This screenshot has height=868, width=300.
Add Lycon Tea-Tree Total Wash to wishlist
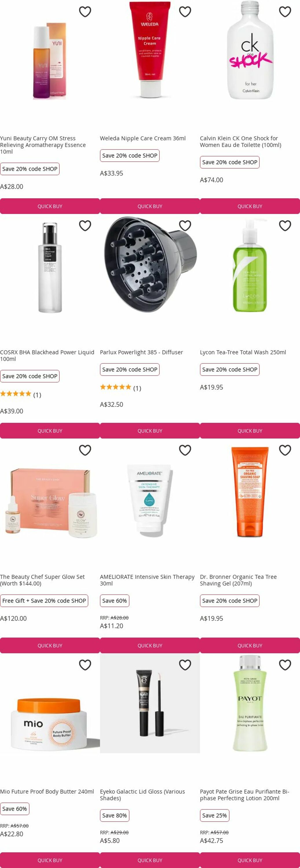[285, 225]
